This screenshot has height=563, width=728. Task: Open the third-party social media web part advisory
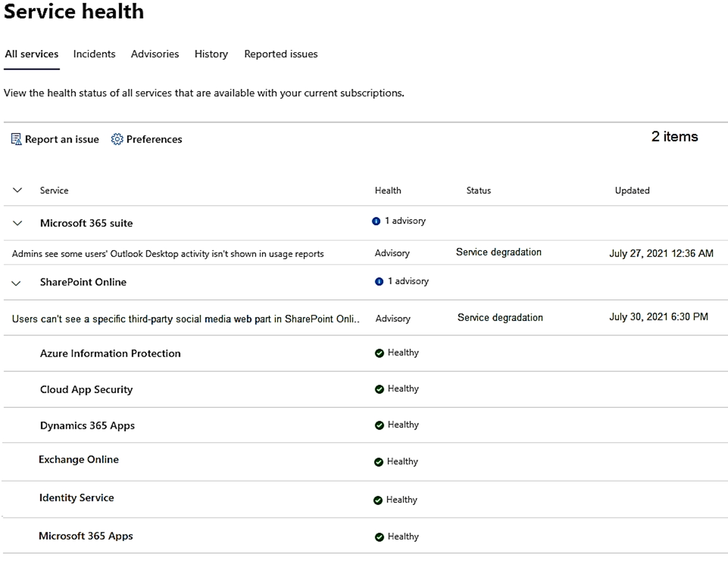coord(186,319)
